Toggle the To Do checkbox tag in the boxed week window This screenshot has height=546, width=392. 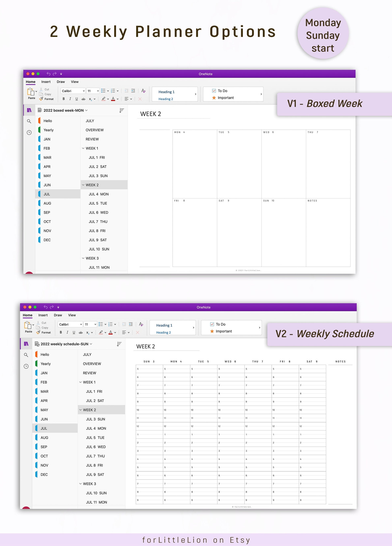pyautogui.click(x=214, y=91)
